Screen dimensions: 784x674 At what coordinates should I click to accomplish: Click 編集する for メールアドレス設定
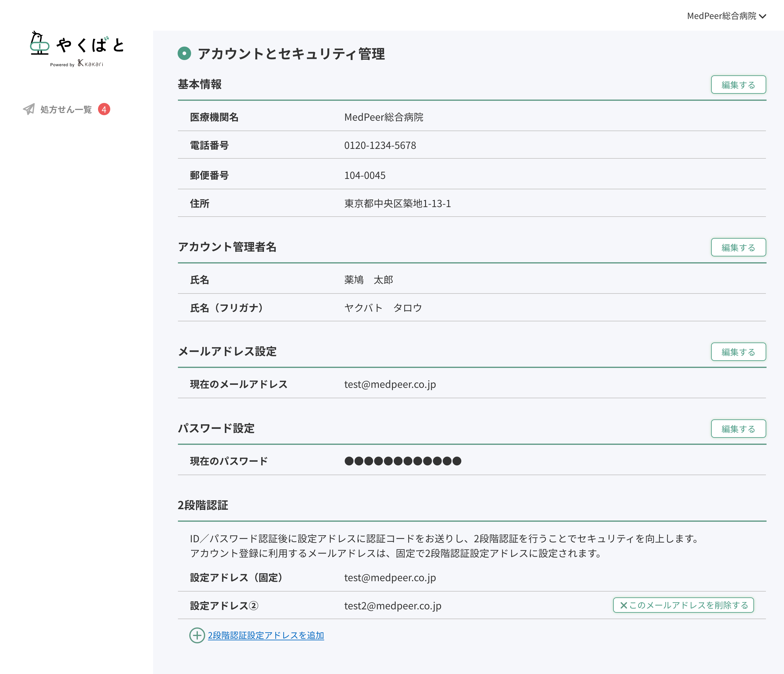point(738,352)
